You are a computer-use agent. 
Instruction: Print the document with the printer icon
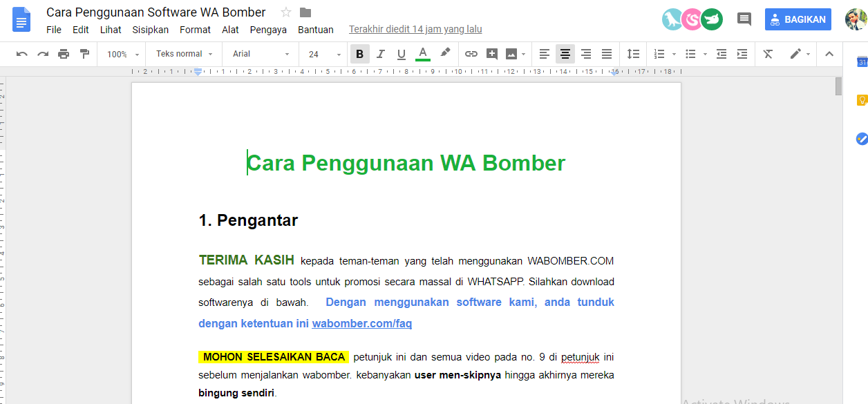point(64,54)
